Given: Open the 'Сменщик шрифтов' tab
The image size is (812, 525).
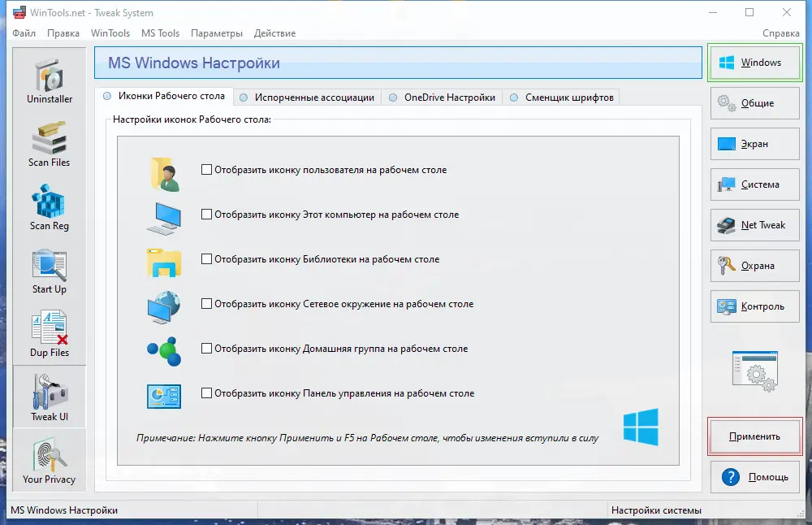Looking at the screenshot, I should 561,98.
